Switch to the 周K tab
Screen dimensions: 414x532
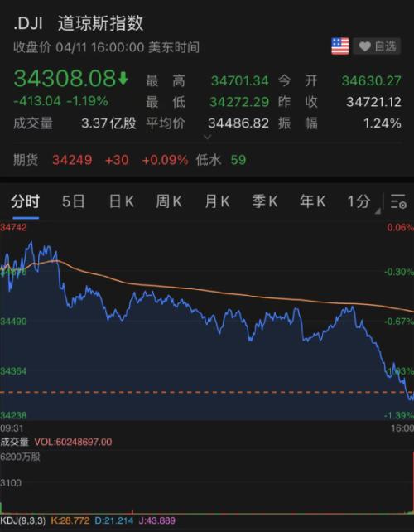pyautogui.click(x=169, y=202)
